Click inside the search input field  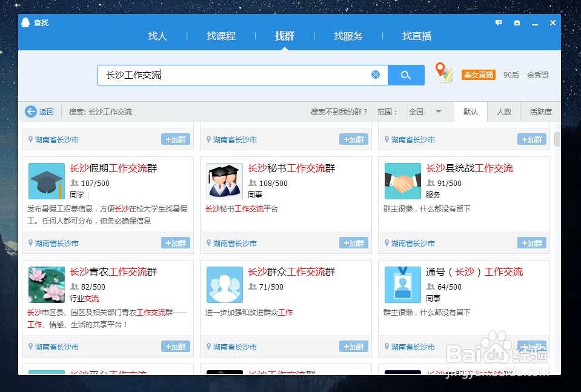click(236, 75)
